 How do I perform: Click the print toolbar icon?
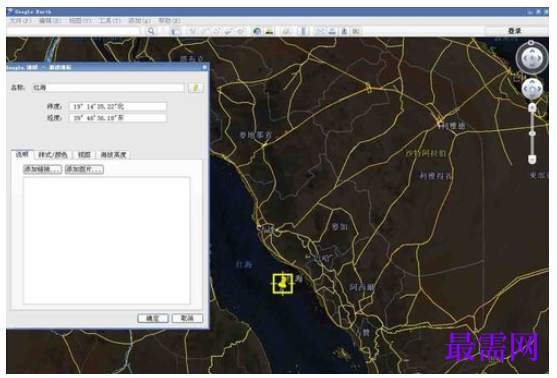(x=332, y=31)
